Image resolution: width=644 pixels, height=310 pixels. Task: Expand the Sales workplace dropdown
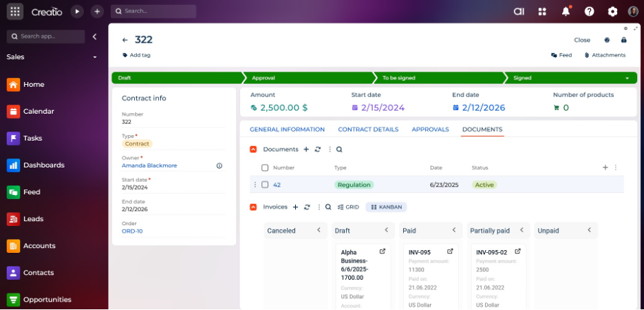(x=95, y=57)
